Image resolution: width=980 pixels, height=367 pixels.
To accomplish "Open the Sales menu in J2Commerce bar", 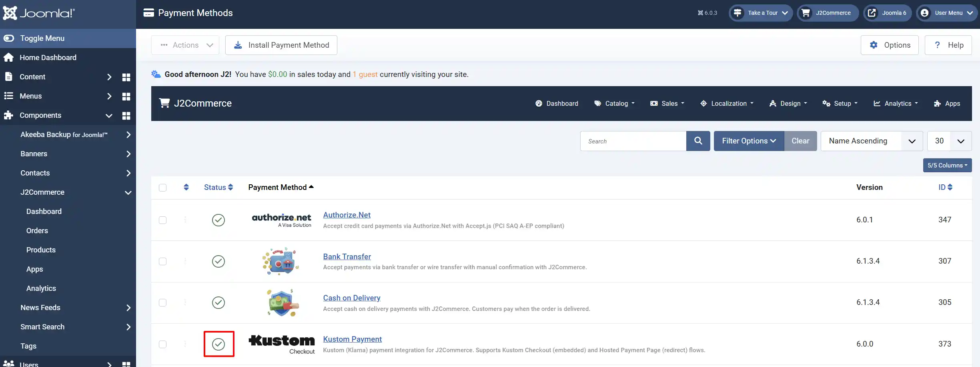I will pyautogui.click(x=667, y=103).
